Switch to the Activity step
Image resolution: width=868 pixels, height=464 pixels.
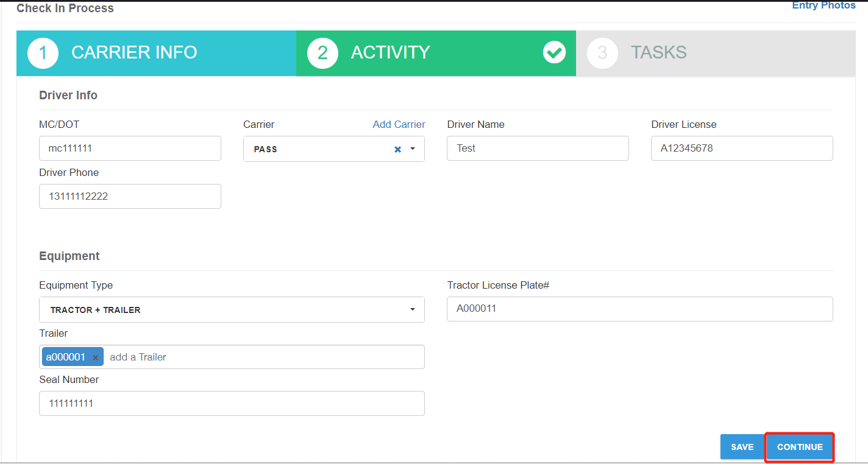[390, 53]
